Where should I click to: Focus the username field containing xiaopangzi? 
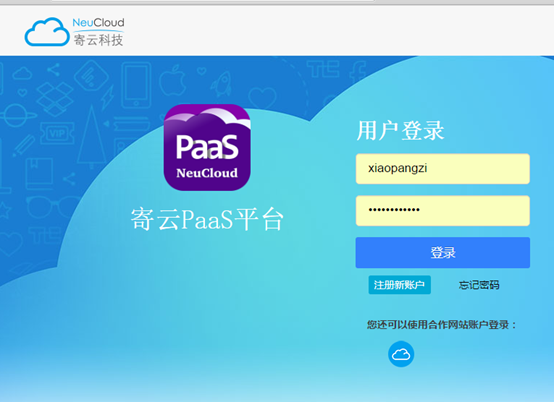[x=443, y=169]
